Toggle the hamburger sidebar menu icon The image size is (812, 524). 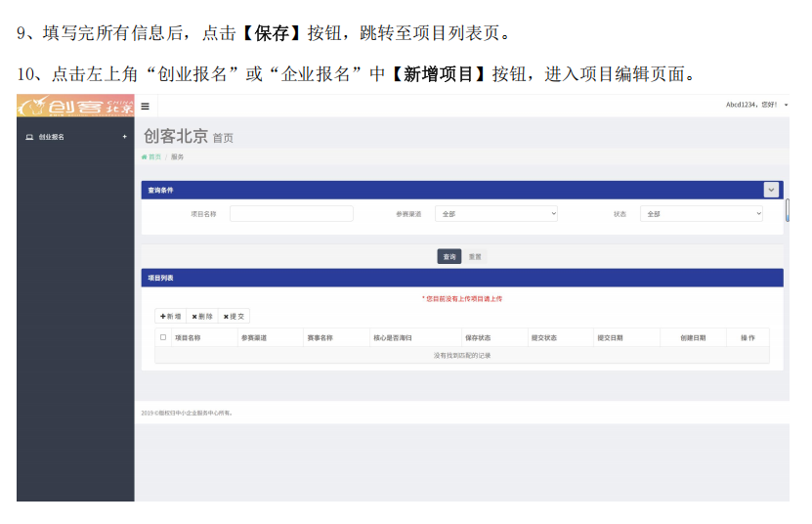tap(146, 106)
